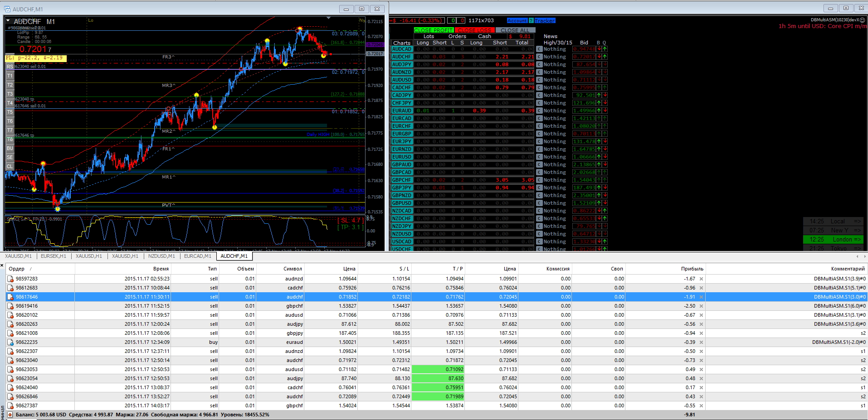868x420 pixels.
Task: Close order 98597283 using its x icon
Action: tap(701, 279)
